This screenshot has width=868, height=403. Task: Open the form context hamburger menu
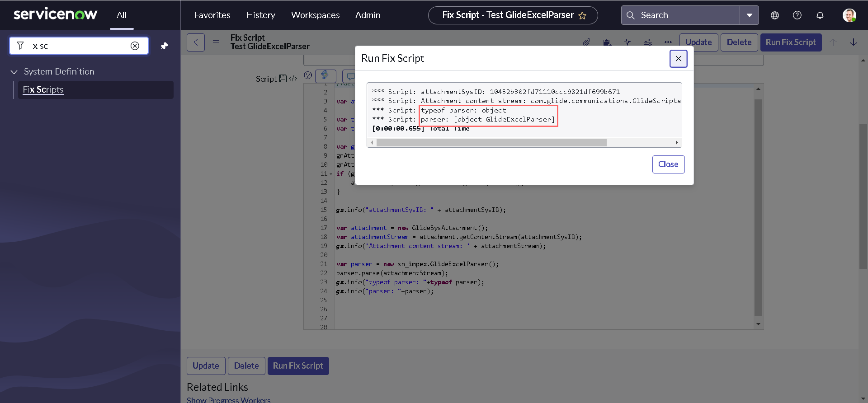(x=216, y=42)
